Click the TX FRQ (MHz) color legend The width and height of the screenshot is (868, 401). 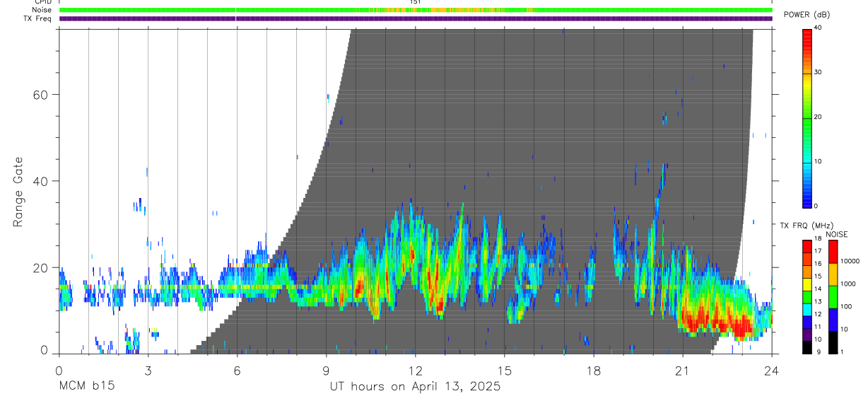tap(807, 296)
